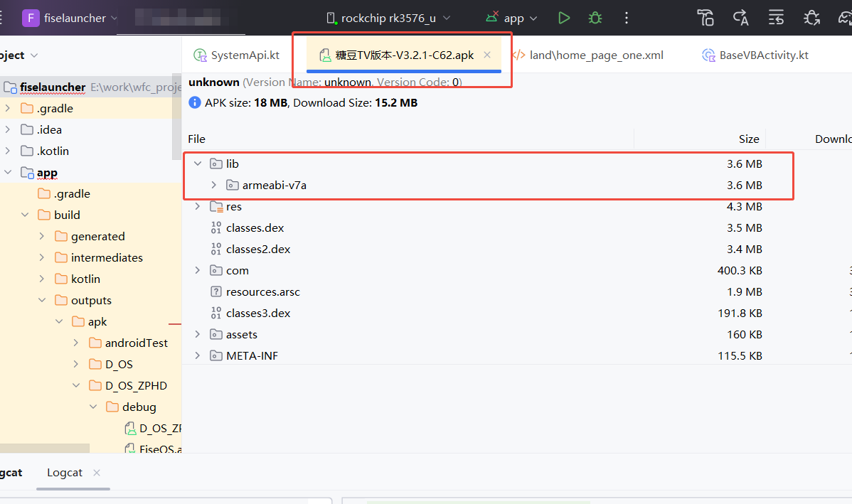Collapse the apk folder in project tree
This screenshot has width=852, height=504.
coord(59,321)
